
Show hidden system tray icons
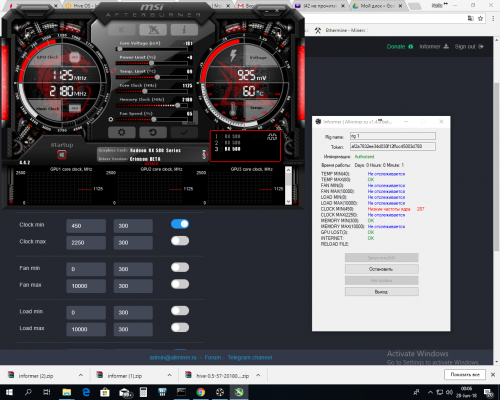point(430,392)
